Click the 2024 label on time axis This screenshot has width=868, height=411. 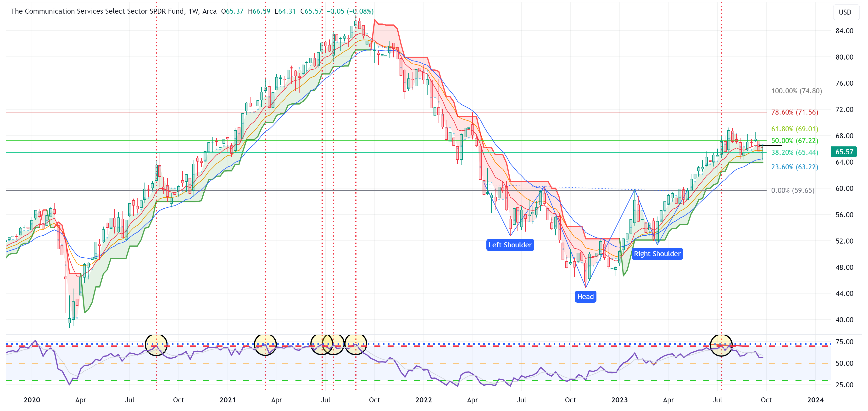tap(815, 400)
